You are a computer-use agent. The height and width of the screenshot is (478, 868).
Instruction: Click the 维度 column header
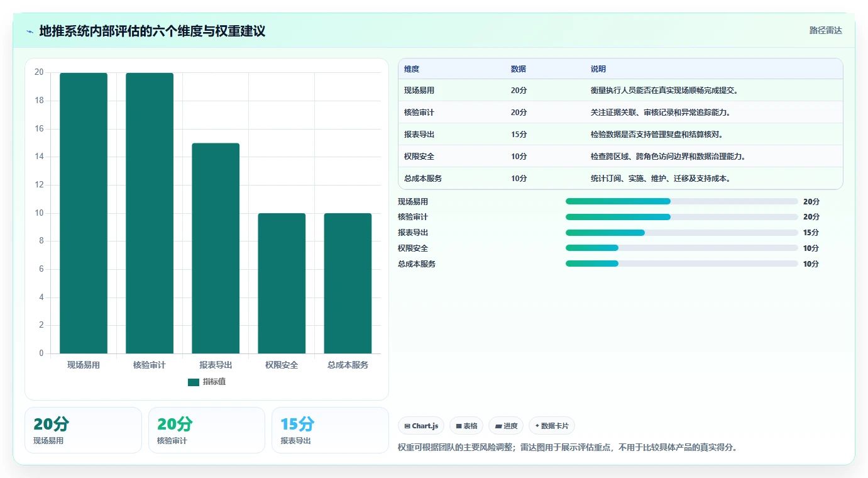412,69
